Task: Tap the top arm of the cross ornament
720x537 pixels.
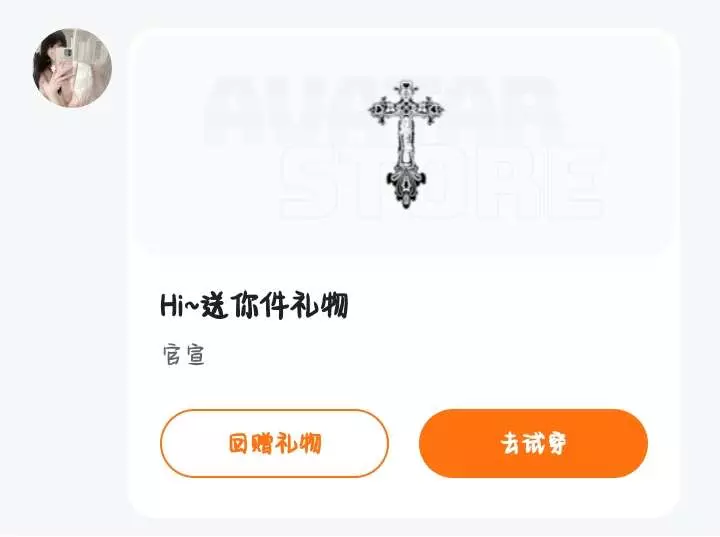Action: pyautogui.click(x=405, y=91)
